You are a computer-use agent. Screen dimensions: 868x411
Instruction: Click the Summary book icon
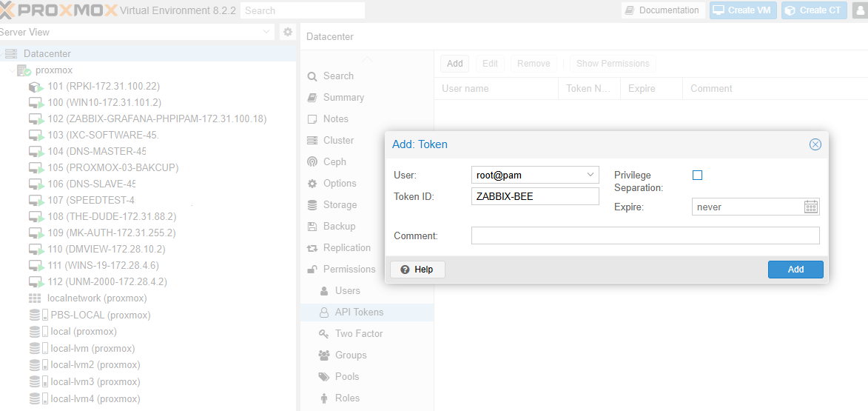(313, 98)
